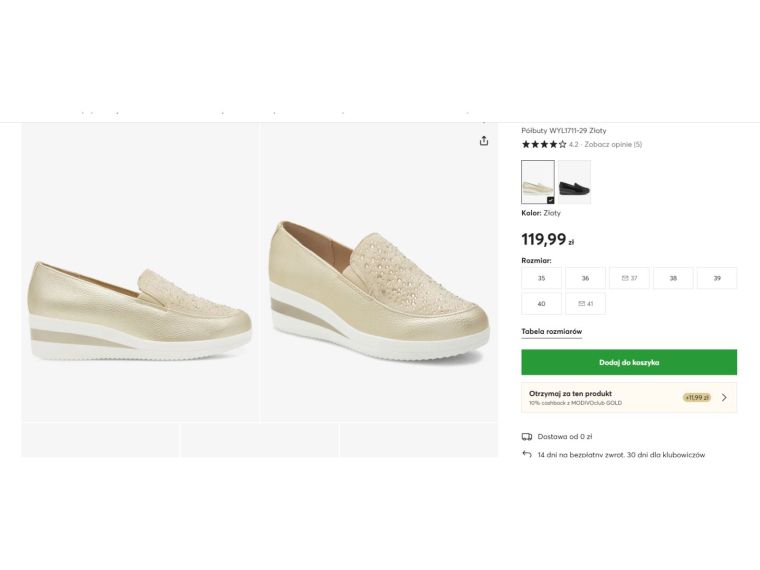Select the gold (Złoty) color swatch
This screenshot has height=570, width=760.
click(538, 182)
